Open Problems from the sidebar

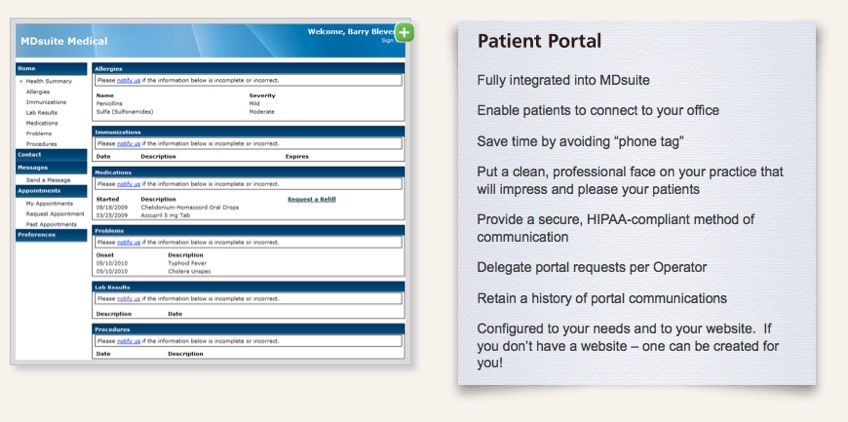coord(39,133)
